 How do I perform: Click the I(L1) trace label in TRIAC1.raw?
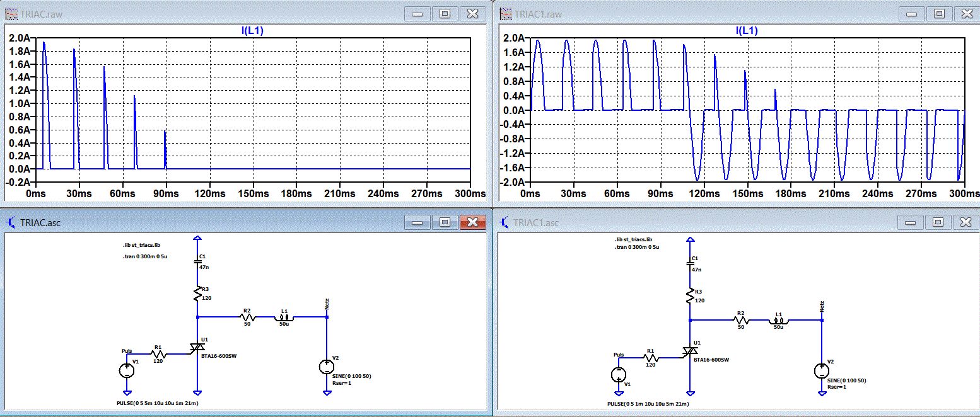pyautogui.click(x=746, y=30)
